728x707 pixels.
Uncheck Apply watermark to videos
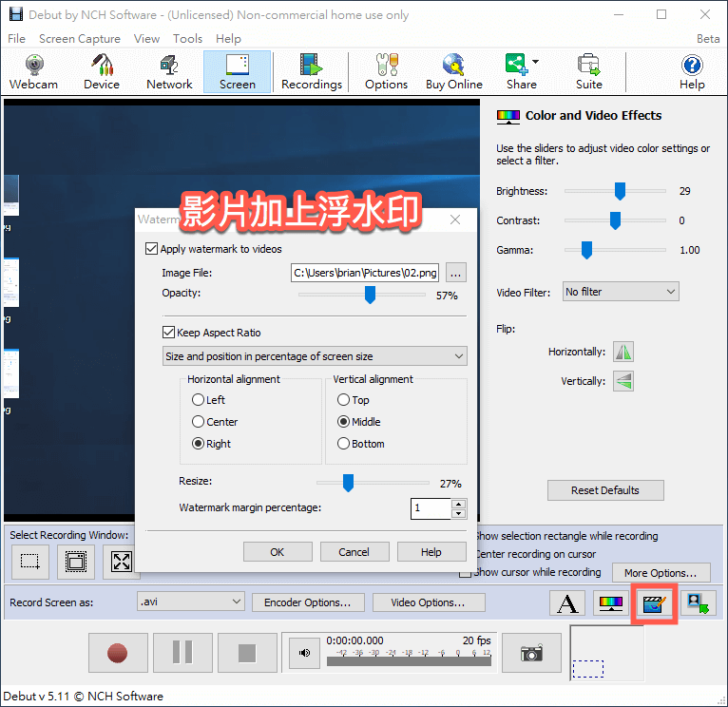click(152, 249)
